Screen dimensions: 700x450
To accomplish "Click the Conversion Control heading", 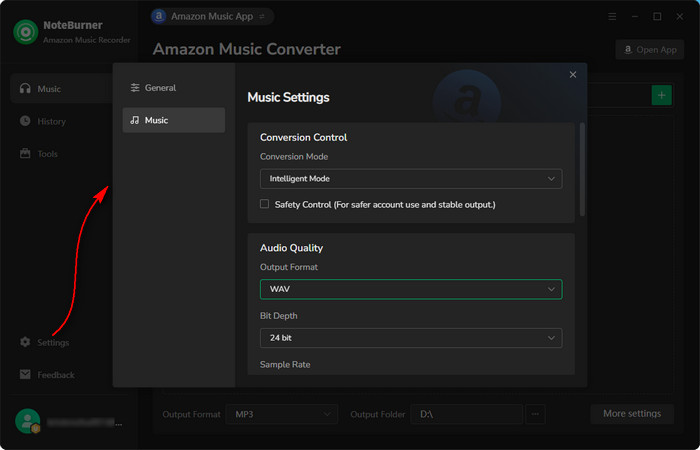I will (x=304, y=138).
